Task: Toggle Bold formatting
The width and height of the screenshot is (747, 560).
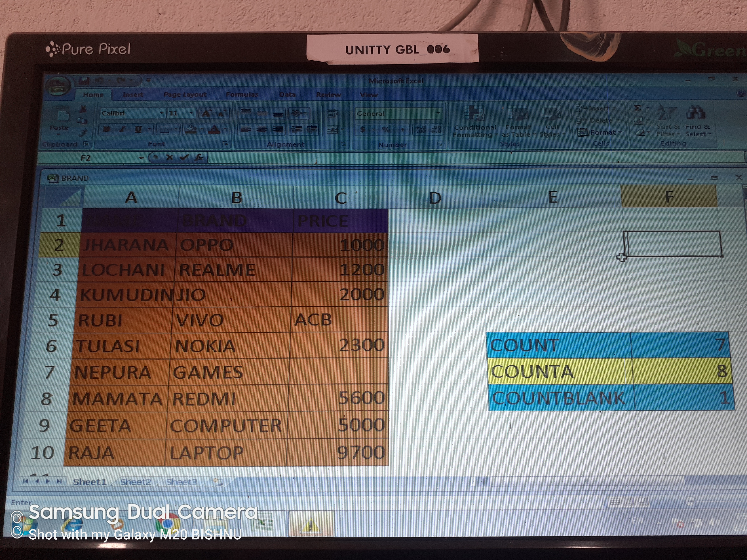Action: point(107,129)
